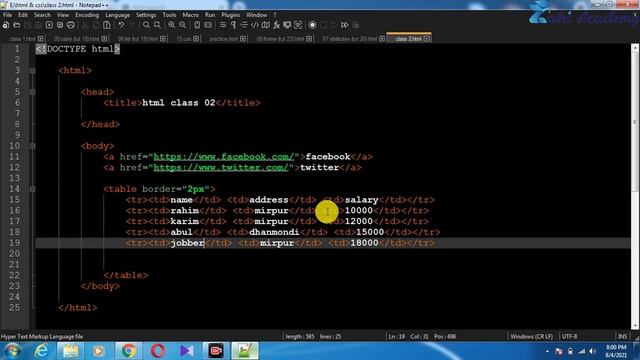The image size is (640, 360).
Task: Open a file with the Open folder toolbar icon
Action: click(17, 25)
